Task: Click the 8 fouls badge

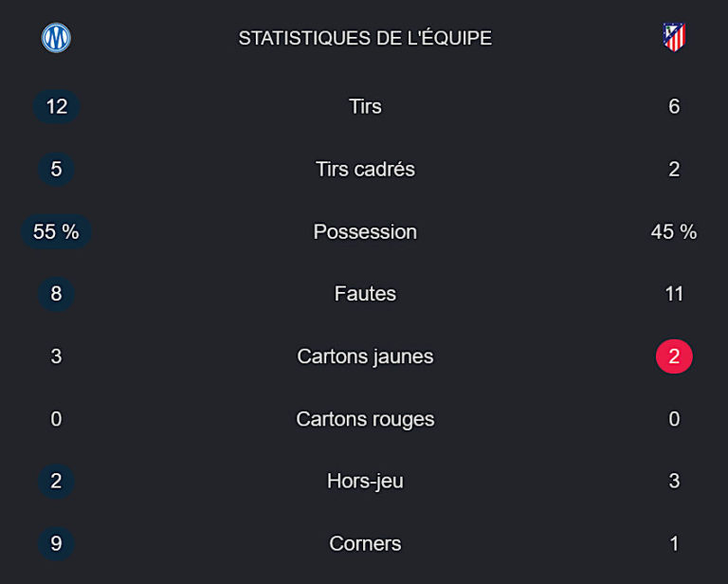Action: pos(56,293)
